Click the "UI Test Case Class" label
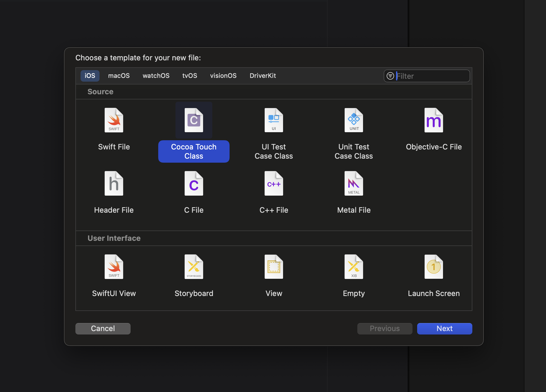Image resolution: width=546 pixels, height=392 pixels. pyautogui.click(x=274, y=151)
